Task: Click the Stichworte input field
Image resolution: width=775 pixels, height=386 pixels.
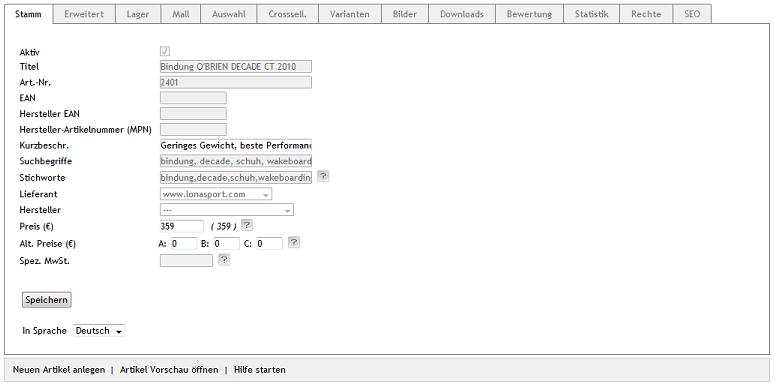Action: pyautogui.click(x=236, y=177)
